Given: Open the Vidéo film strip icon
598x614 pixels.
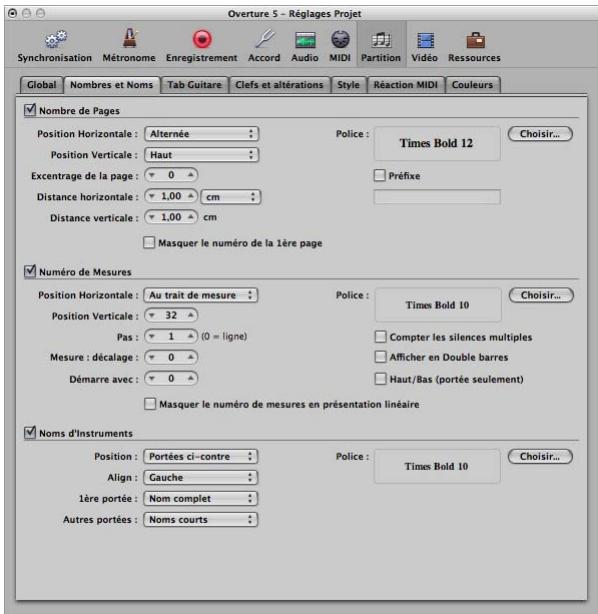Looking at the screenshot, I should click(425, 40).
